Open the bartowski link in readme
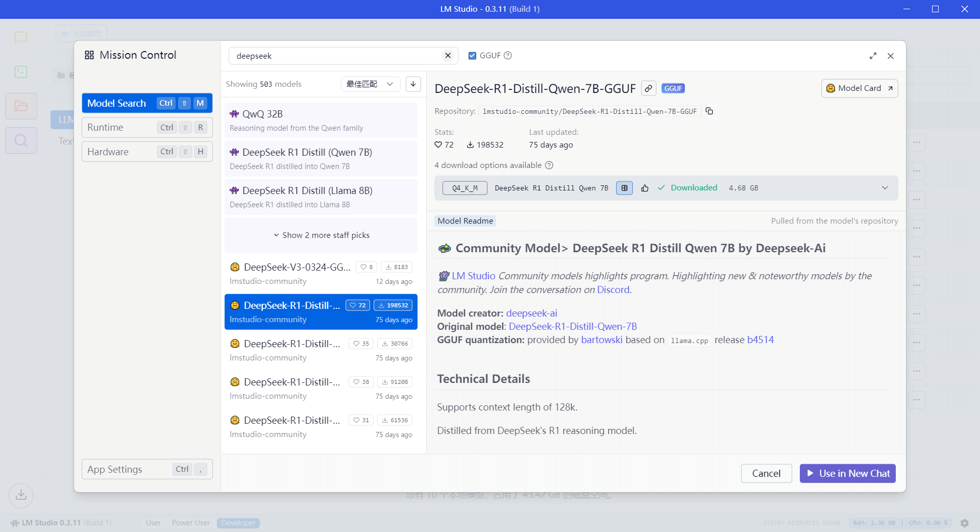The height and width of the screenshot is (532, 980). click(601, 340)
